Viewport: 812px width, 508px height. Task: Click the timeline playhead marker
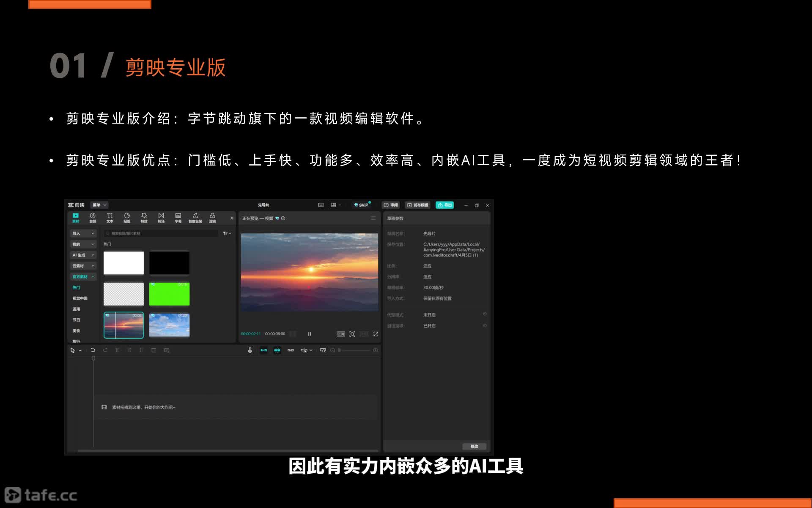(93, 358)
